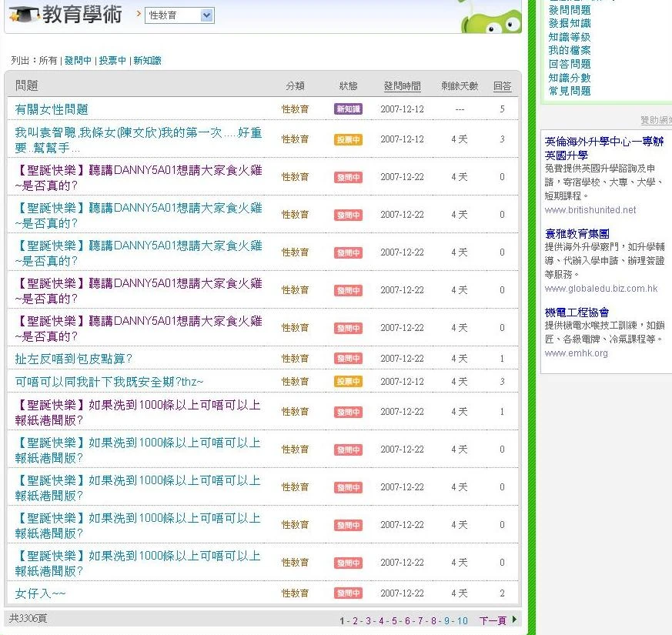Open 發掘知識 sidebar link
Viewport: 672px width, 635px height.
[x=570, y=23]
